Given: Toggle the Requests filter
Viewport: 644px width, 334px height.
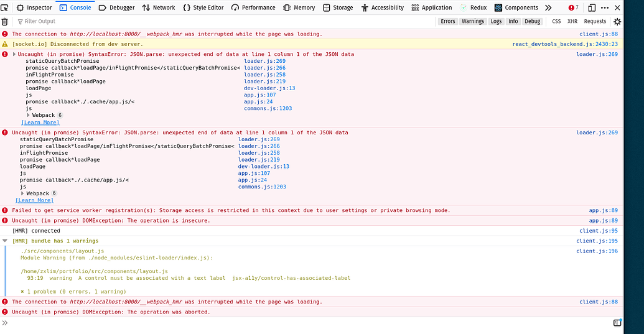Looking at the screenshot, I should [x=595, y=21].
